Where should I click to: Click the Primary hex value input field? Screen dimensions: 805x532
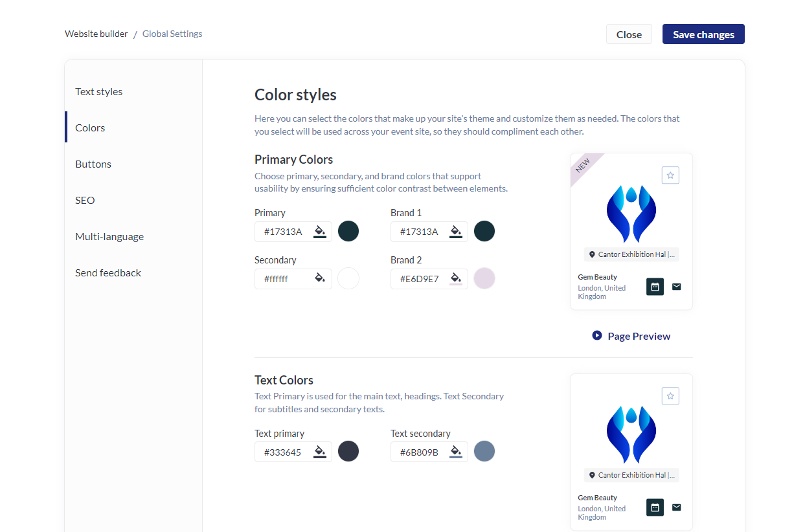284,231
